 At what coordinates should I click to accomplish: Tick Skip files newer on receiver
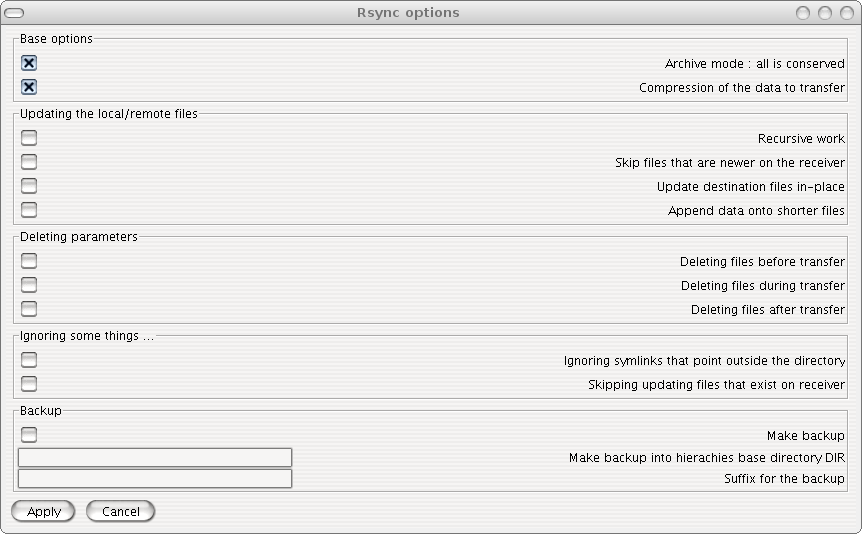pyautogui.click(x=29, y=162)
